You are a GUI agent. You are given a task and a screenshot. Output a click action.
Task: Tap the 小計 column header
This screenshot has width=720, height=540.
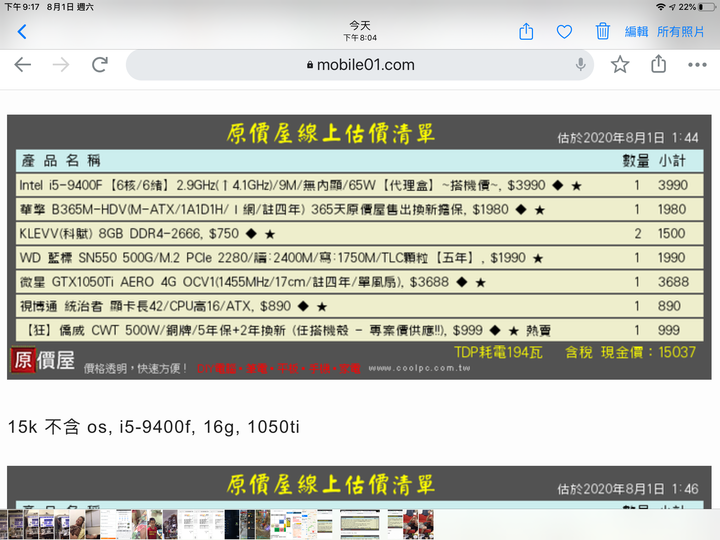coord(672,161)
